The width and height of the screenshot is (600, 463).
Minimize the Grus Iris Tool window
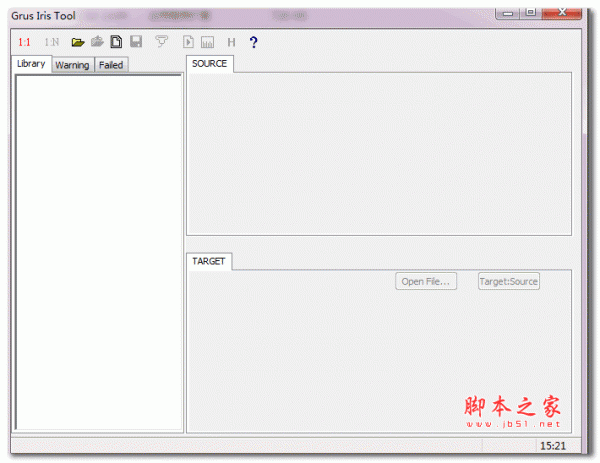[x=507, y=13]
